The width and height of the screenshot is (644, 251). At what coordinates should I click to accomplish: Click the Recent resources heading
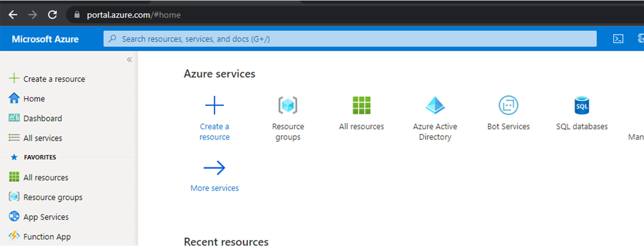point(226,242)
